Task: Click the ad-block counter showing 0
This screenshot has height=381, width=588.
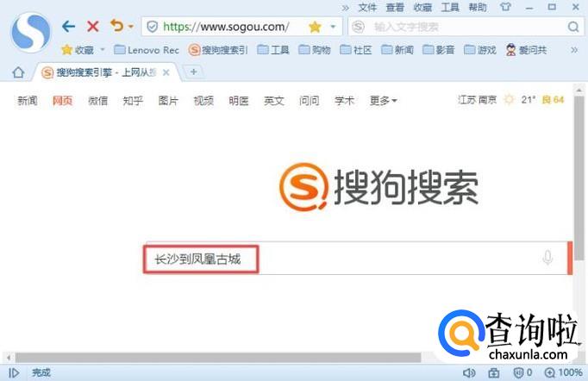Action: (x=522, y=372)
